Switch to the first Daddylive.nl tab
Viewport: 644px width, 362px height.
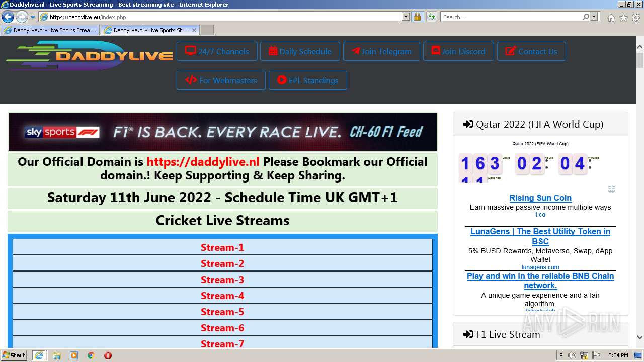[x=50, y=30]
